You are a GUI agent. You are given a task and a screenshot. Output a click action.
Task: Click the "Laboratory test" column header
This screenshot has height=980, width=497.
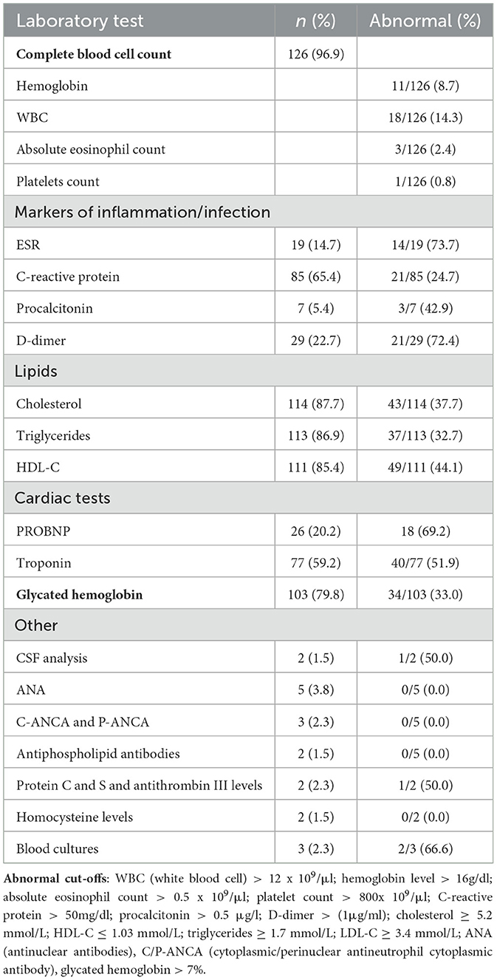click(80, 22)
